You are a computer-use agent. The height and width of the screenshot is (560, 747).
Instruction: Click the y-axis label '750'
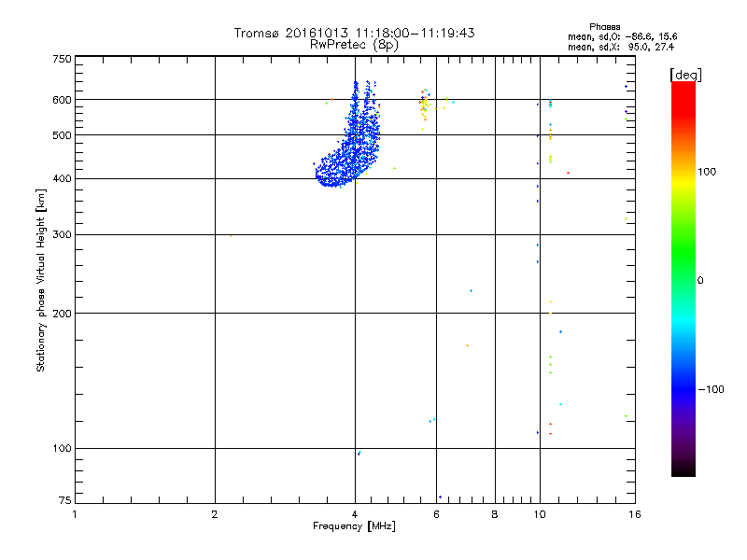pyautogui.click(x=62, y=59)
